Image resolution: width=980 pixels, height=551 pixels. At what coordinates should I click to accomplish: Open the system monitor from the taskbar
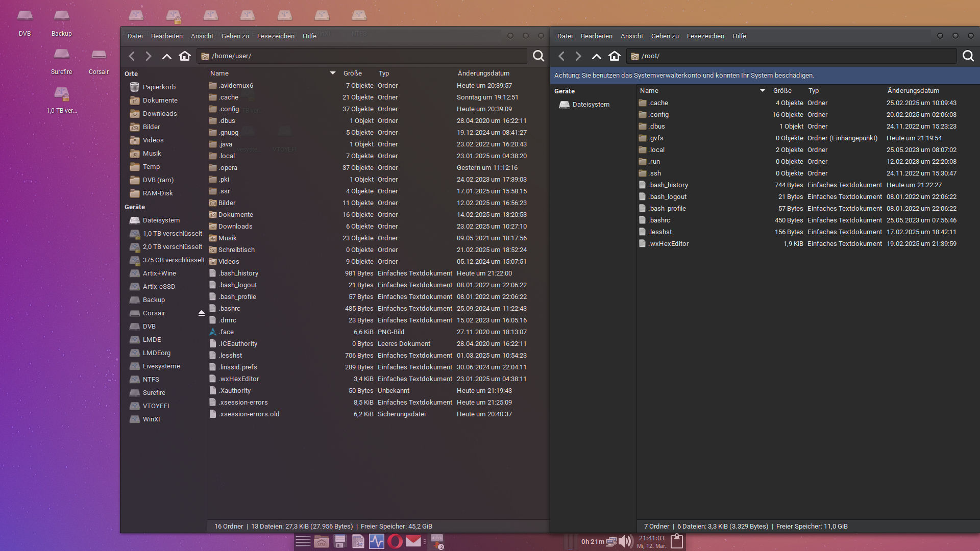(x=377, y=542)
